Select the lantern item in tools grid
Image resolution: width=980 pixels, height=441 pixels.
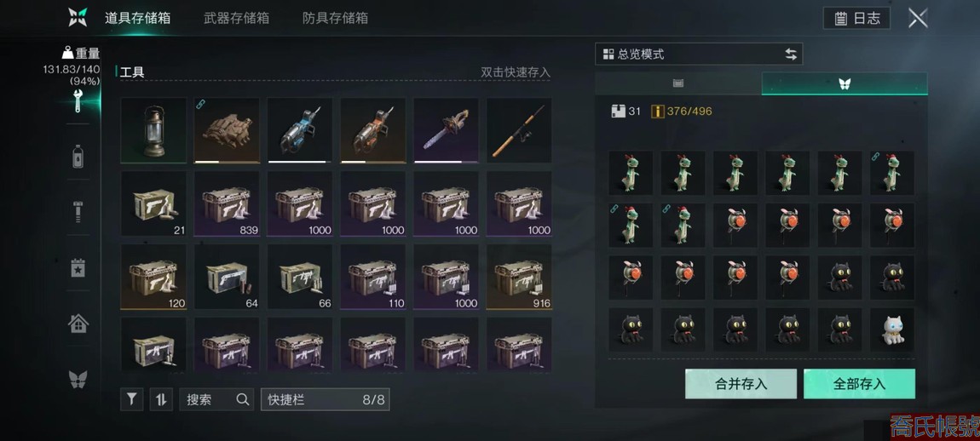153,130
